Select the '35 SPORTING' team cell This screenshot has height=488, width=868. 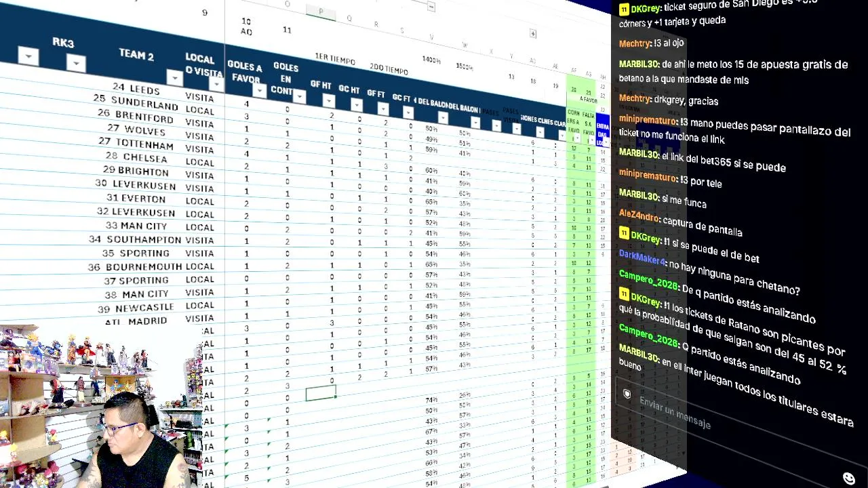coord(136,253)
